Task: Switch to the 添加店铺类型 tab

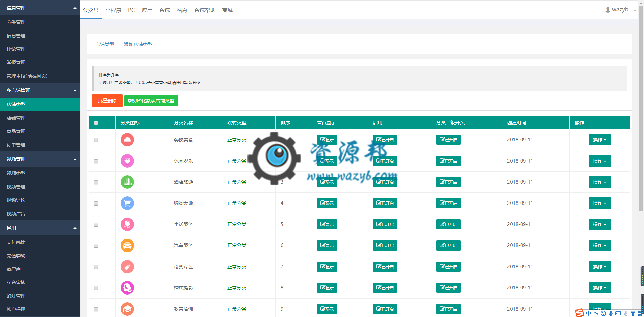Action: click(x=138, y=44)
